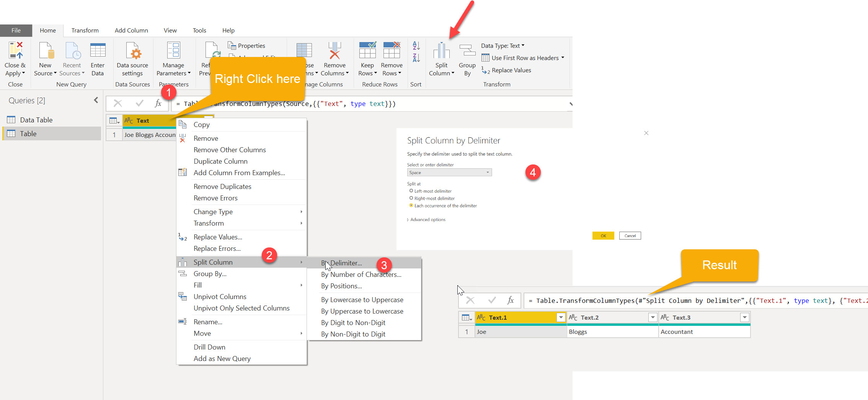Click the Manage Parameters icon
This screenshot has width=868, height=400.
point(173,50)
